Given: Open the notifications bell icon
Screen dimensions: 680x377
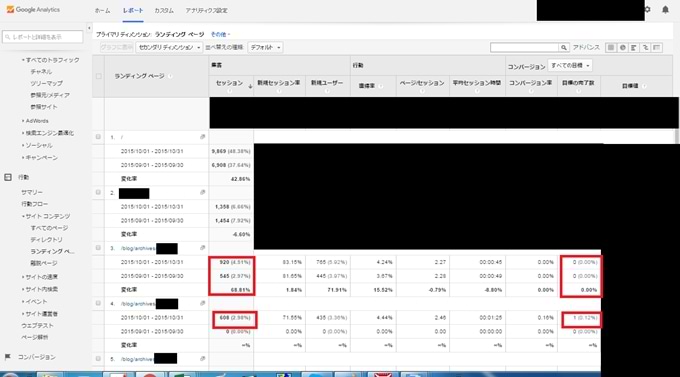Looking at the screenshot, I should [x=665, y=10].
